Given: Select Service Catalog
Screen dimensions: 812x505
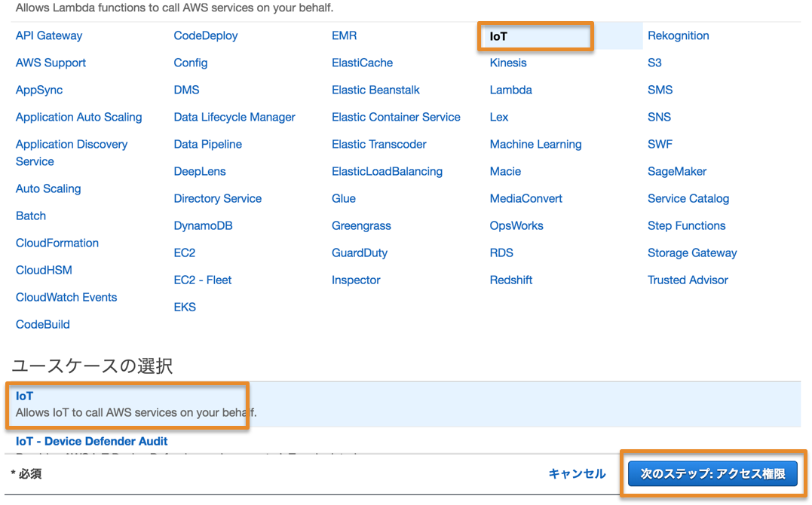Looking at the screenshot, I should pyautogui.click(x=688, y=198).
